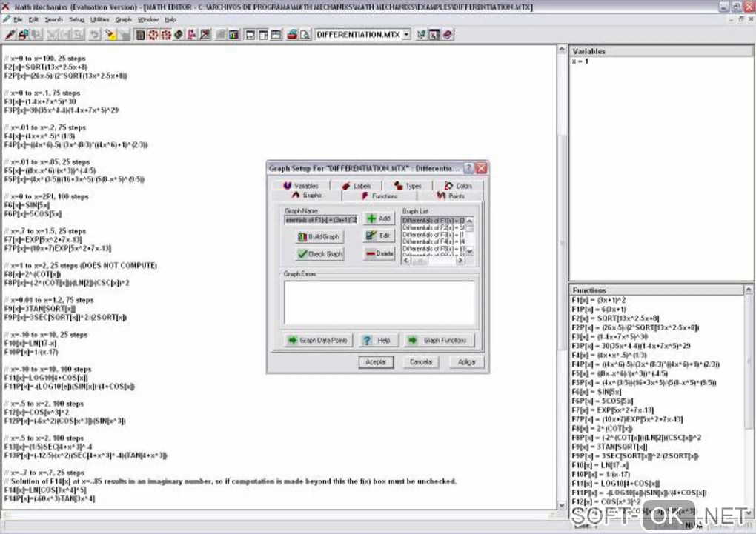The image size is (756, 534).
Task: Click the Functions panel scroll up arrow
Action: (749, 290)
